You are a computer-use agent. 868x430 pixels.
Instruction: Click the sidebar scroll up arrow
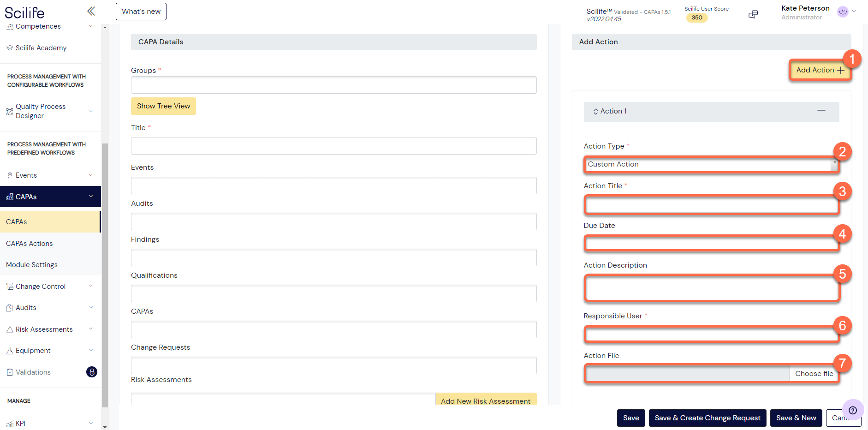coord(105,27)
